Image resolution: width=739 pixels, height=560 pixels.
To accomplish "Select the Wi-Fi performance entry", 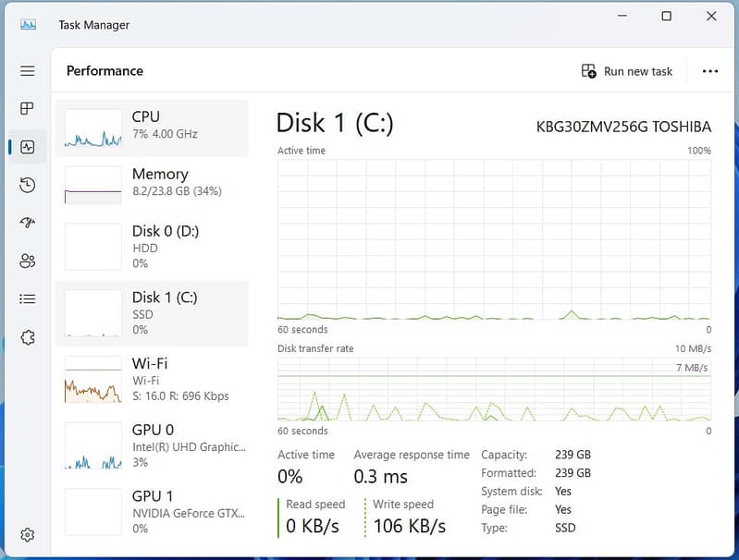I will point(152,379).
